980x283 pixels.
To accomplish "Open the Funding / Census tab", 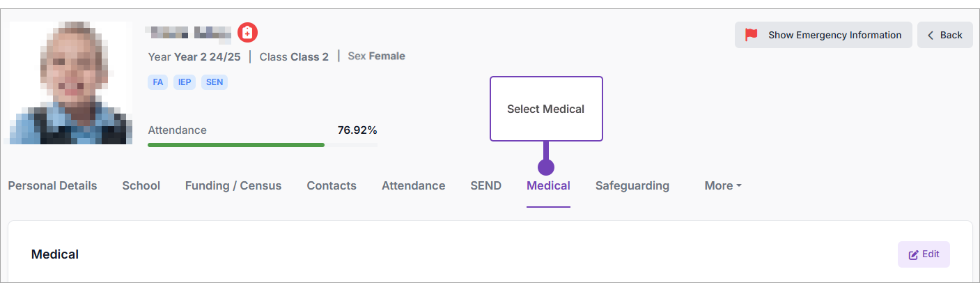I will [x=233, y=186].
